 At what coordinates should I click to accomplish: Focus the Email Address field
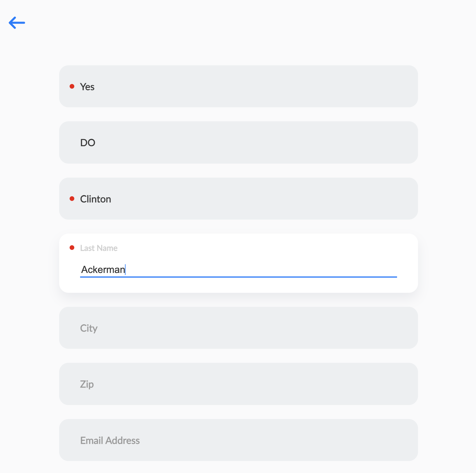pos(238,440)
